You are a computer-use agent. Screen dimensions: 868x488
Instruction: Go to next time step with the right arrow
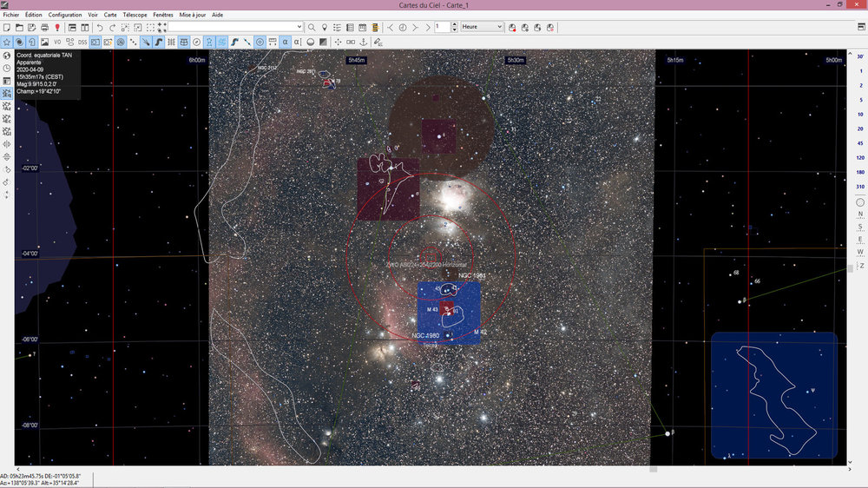415,27
